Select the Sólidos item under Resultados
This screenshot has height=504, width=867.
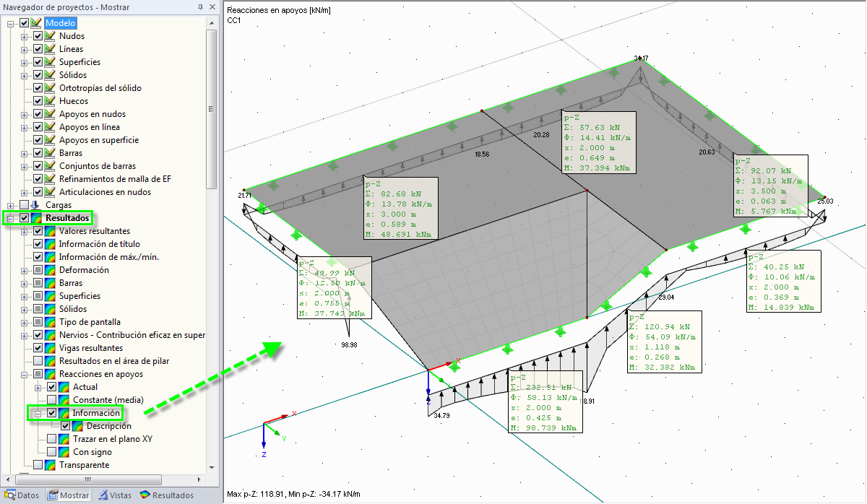tap(73, 309)
